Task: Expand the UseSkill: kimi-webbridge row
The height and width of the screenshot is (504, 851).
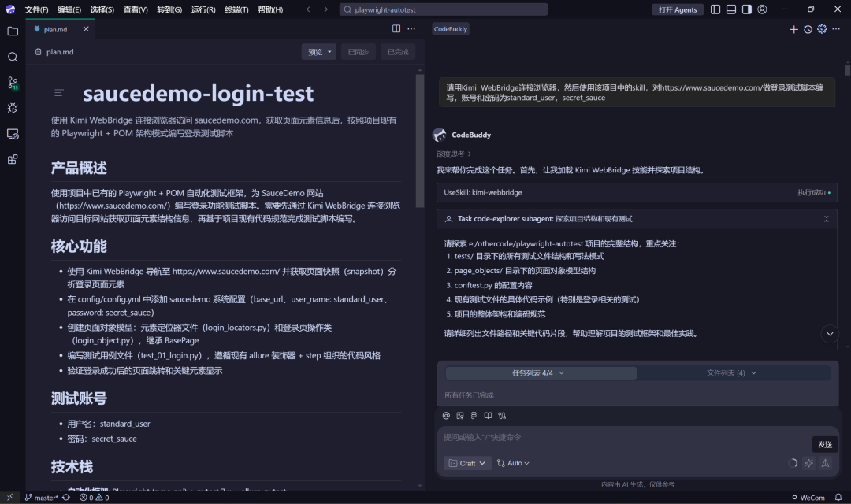Action: tap(637, 193)
